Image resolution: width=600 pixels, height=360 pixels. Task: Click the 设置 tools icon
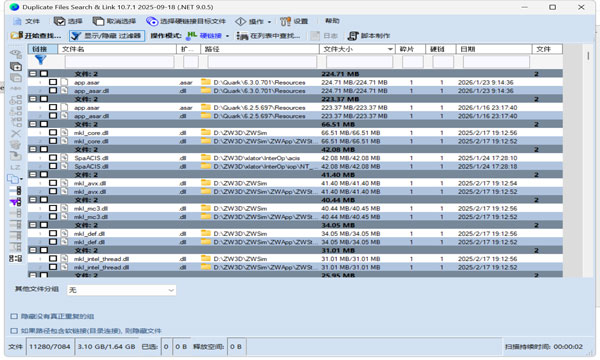click(x=285, y=21)
